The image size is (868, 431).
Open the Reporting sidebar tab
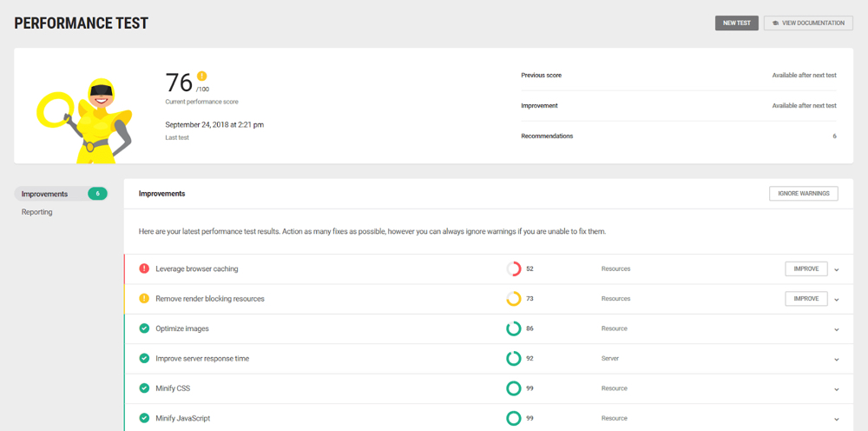(37, 212)
